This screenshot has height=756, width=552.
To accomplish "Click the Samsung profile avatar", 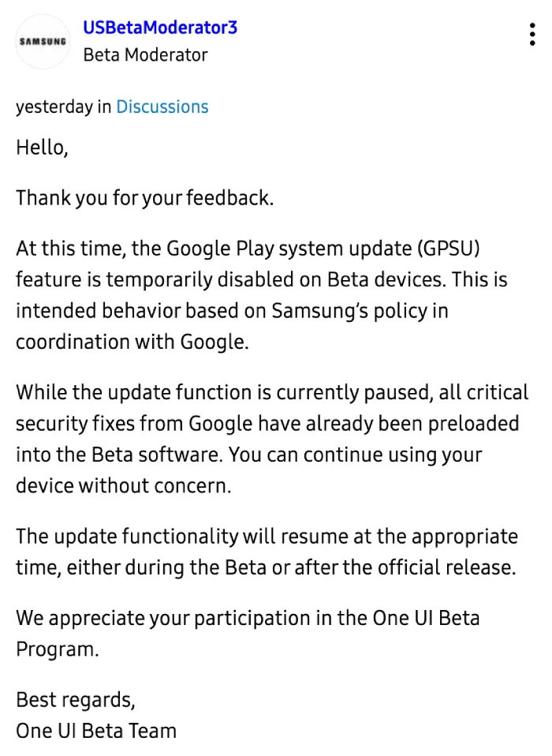I will pyautogui.click(x=43, y=42).
